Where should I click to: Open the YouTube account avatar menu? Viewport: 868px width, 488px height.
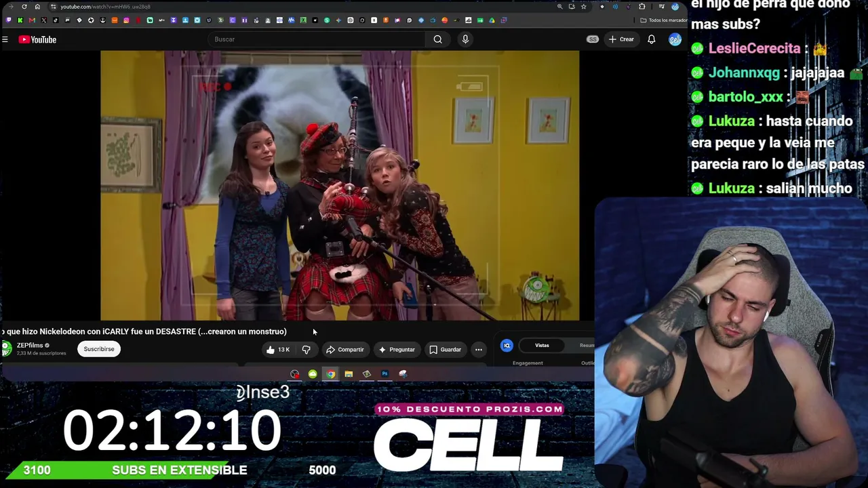tap(675, 39)
